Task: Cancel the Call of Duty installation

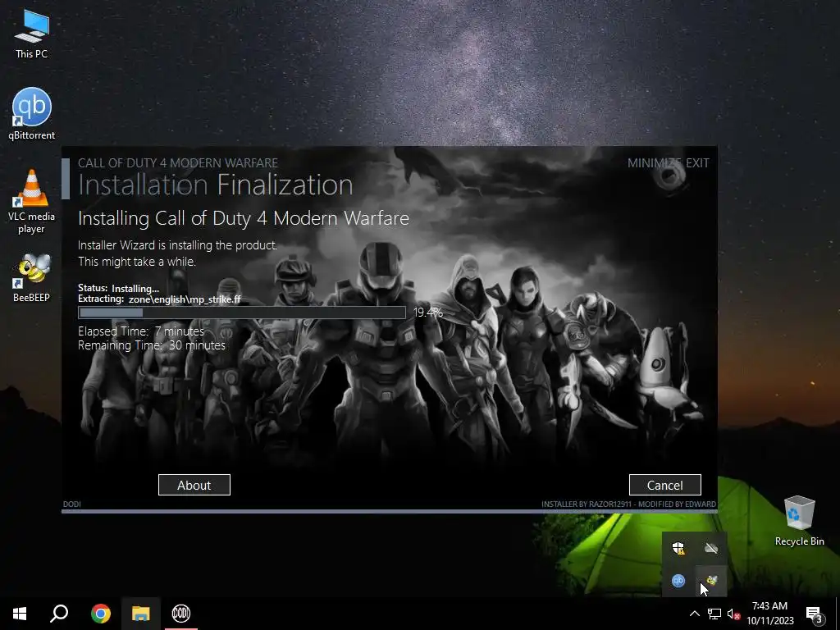Action: pyautogui.click(x=664, y=485)
